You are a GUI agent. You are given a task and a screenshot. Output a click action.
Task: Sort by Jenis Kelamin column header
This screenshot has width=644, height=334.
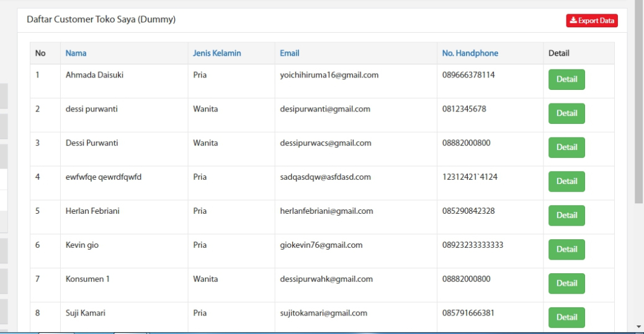217,53
